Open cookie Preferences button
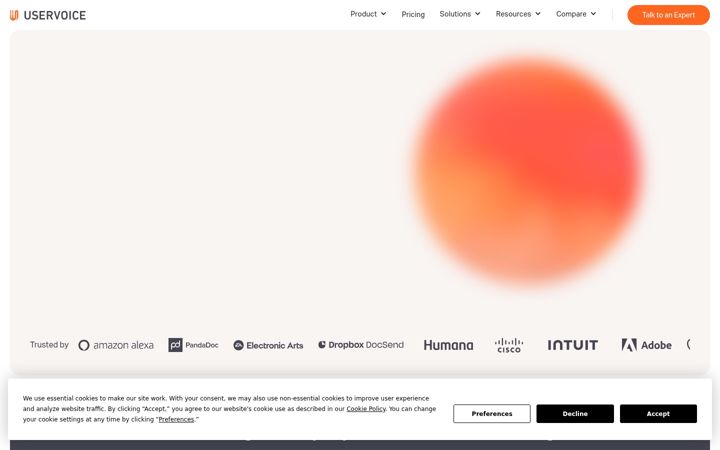The width and height of the screenshot is (720, 450). click(x=491, y=414)
